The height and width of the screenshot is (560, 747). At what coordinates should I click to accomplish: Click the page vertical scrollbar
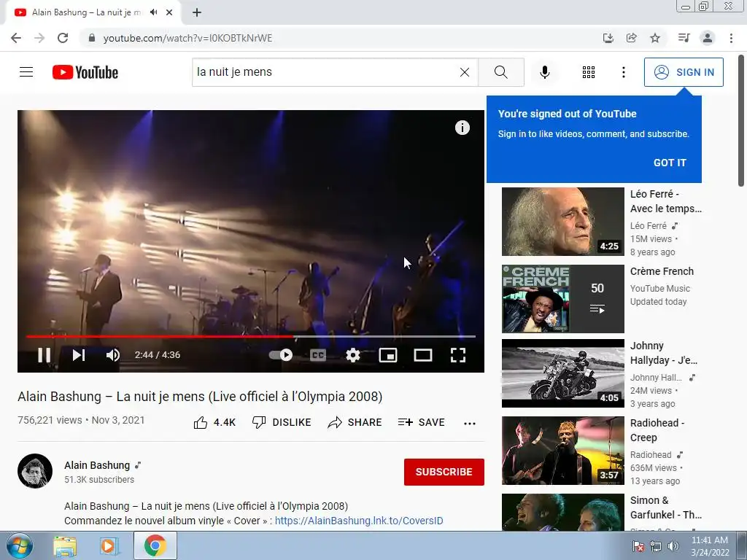[x=741, y=122]
